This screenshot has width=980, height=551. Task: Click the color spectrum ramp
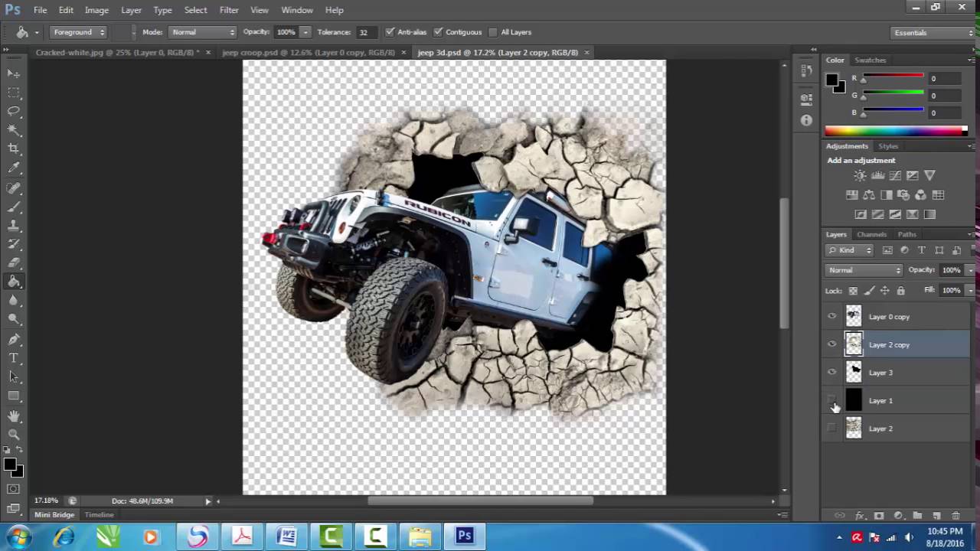click(x=896, y=131)
